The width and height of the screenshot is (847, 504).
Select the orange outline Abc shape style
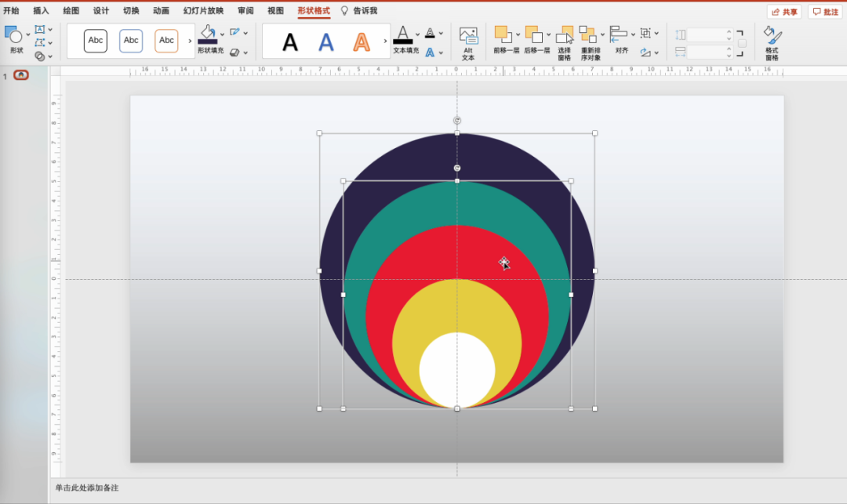[166, 41]
